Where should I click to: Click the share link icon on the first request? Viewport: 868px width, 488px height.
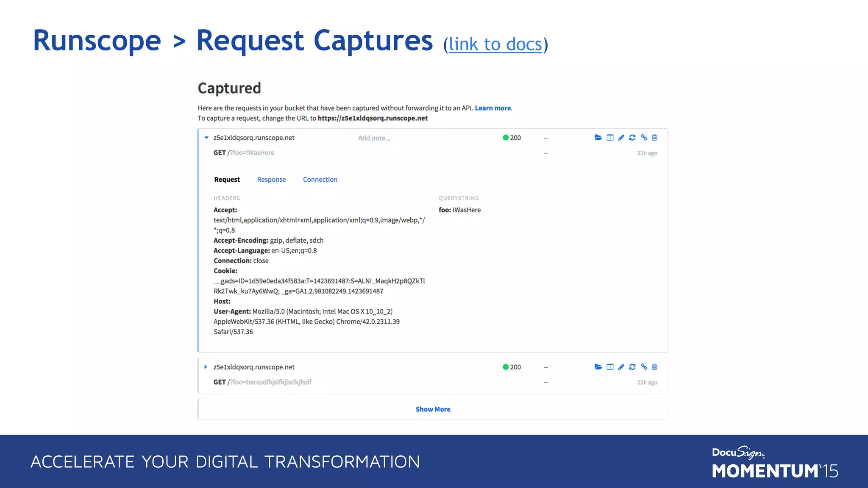(644, 138)
